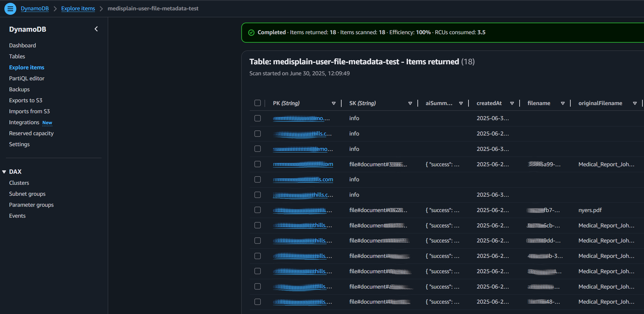Image resolution: width=644 pixels, height=314 pixels.
Task: Click the Explore items breadcrumb link
Action: (x=78, y=8)
